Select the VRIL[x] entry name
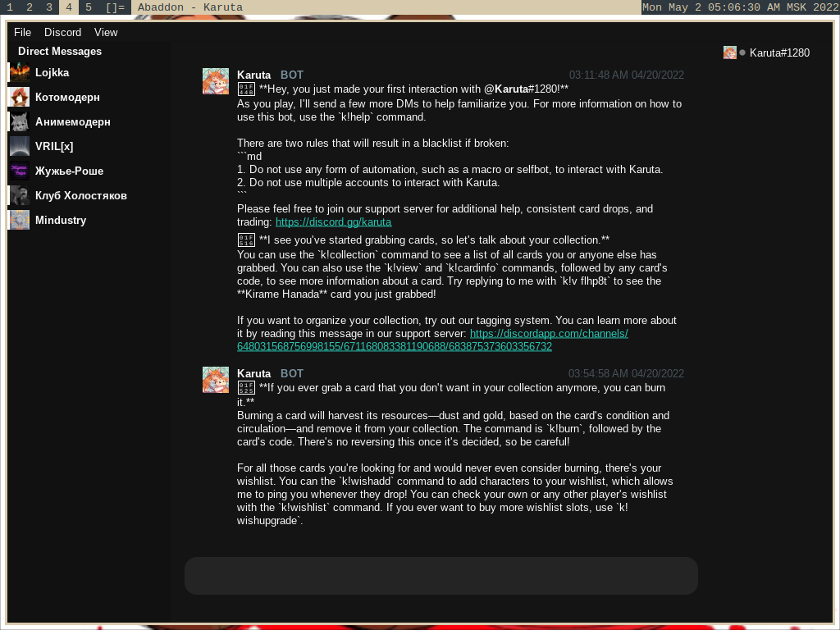840x630 pixels. coord(54,146)
